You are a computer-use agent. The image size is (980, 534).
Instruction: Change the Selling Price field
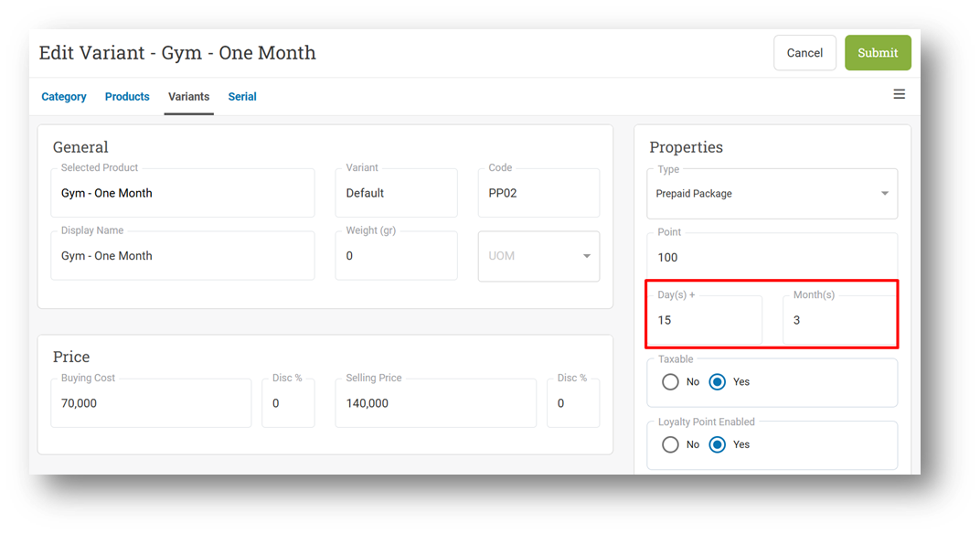click(x=436, y=403)
